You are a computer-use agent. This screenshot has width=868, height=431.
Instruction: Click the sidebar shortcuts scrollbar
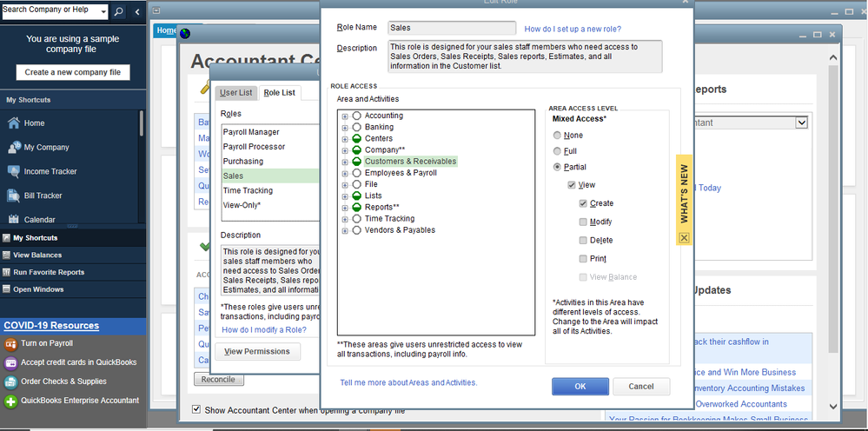click(x=142, y=123)
